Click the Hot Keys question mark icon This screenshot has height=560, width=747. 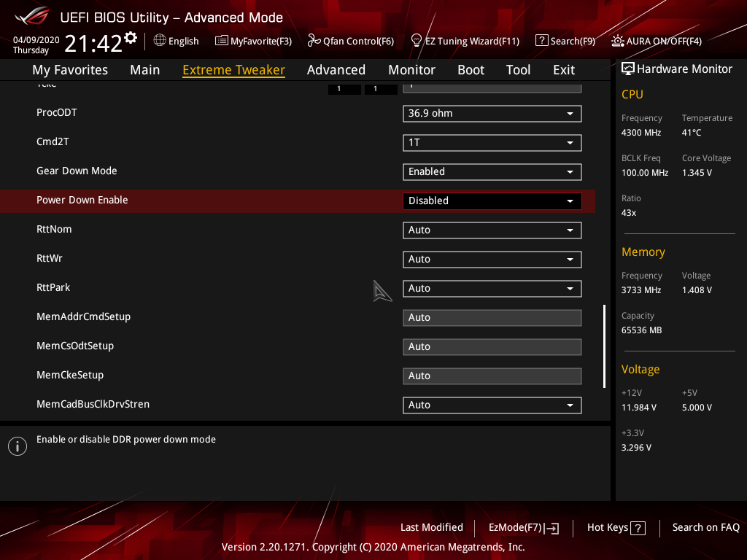638,528
